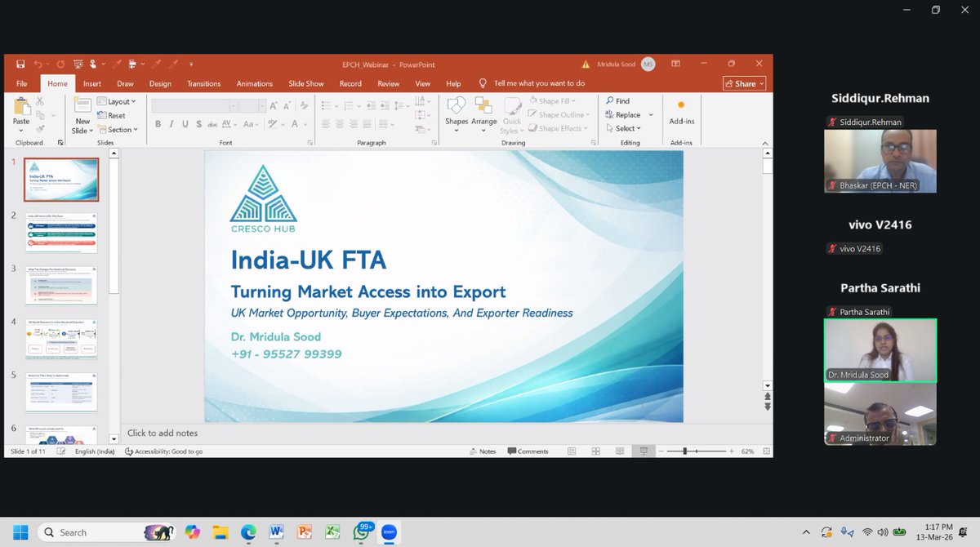
Task: Switch to the Animations tab
Action: 255,83
